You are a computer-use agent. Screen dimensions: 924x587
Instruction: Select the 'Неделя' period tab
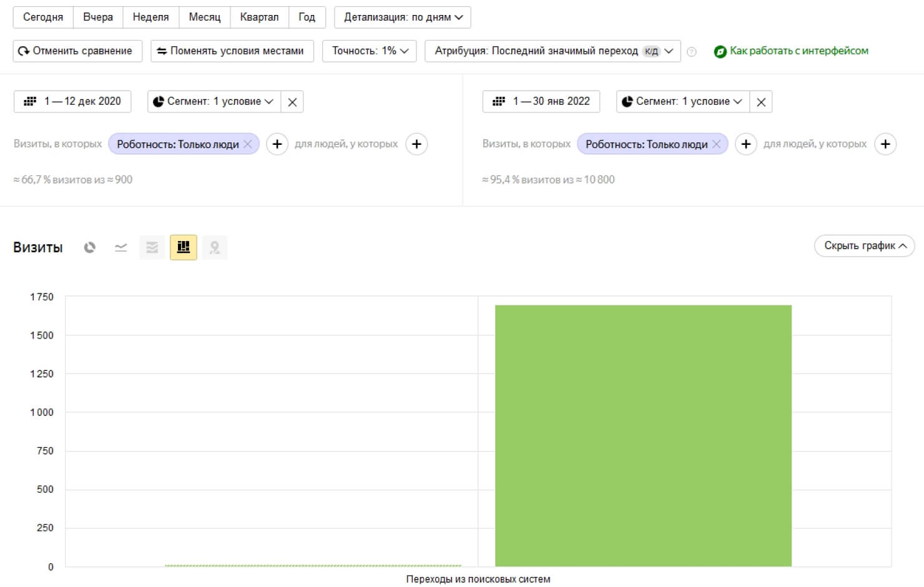150,17
